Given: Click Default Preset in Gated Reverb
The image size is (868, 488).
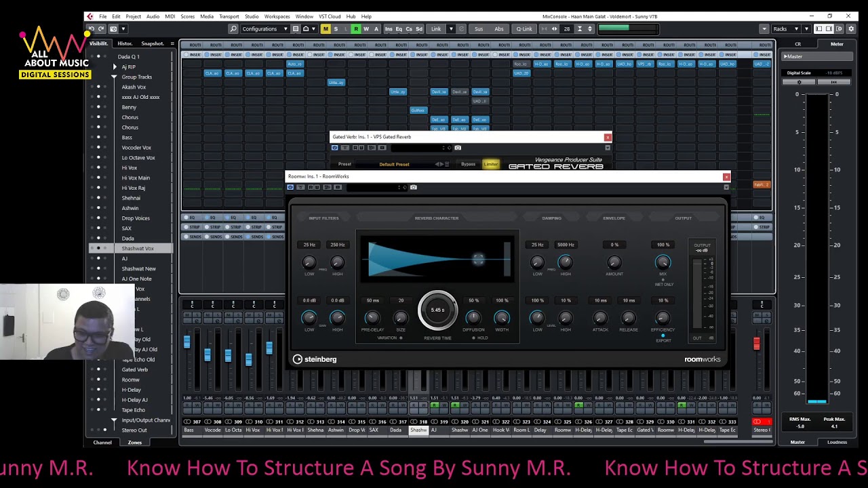Looking at the screenshot, I should tap(394, 164).
